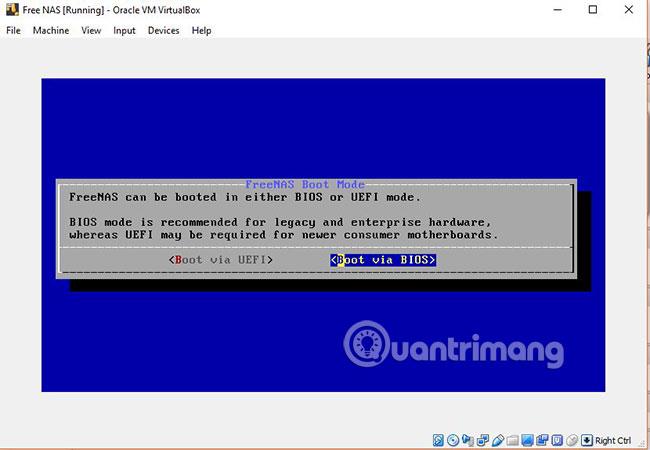Click the shared folders status icon
Image resolution: width=650 pixels, height=450 pixels.
(512, 440)
